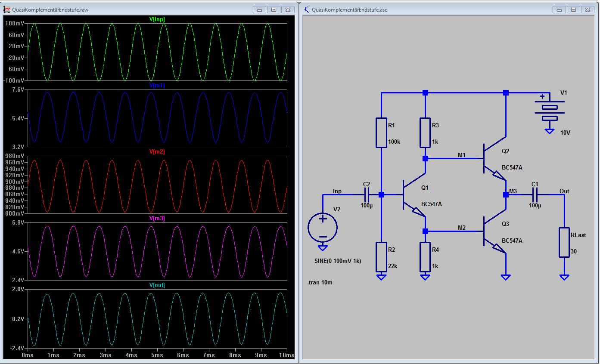Select transistor Q2 symbol in schematic
This screenshot has width=600, height=364.
494,158
